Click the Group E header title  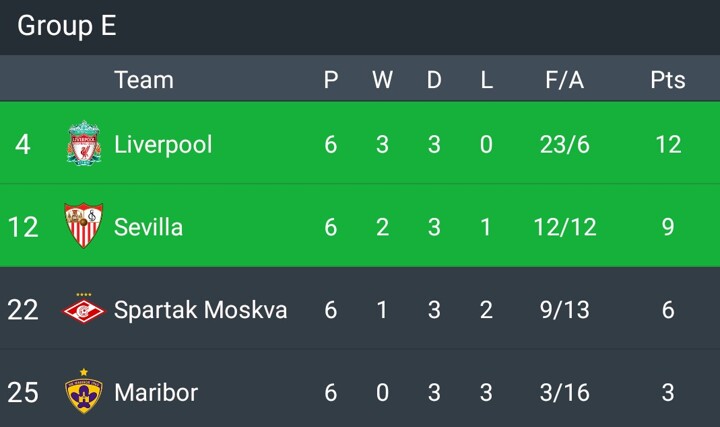(67, 26)
